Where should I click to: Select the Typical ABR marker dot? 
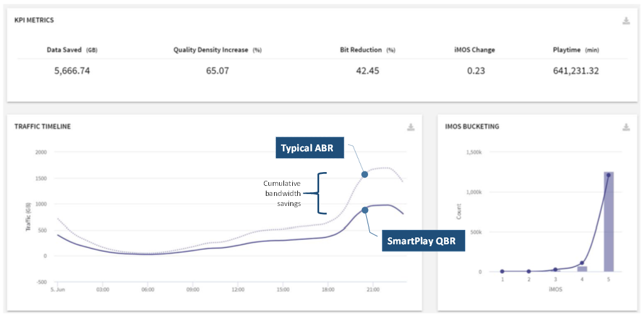364,174
